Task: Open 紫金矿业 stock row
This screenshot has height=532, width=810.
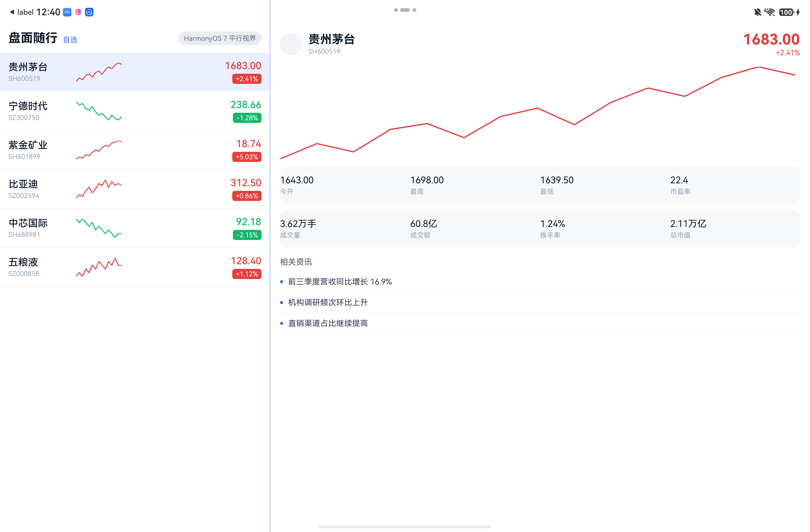Action: pyautogui.click(x=135, y=150)
